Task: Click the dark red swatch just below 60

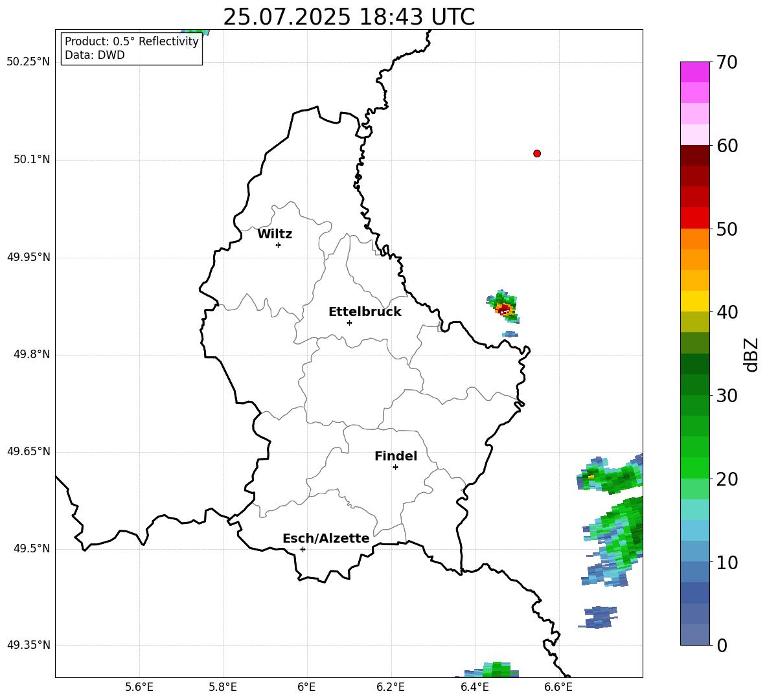Action: [x=695, y=155]
